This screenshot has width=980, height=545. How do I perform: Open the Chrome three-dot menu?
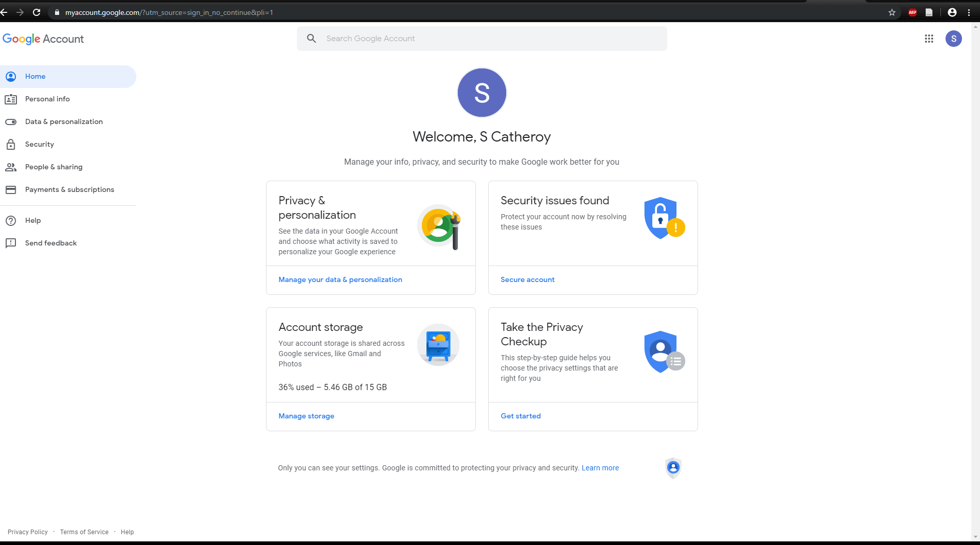[x=969, y=12]
